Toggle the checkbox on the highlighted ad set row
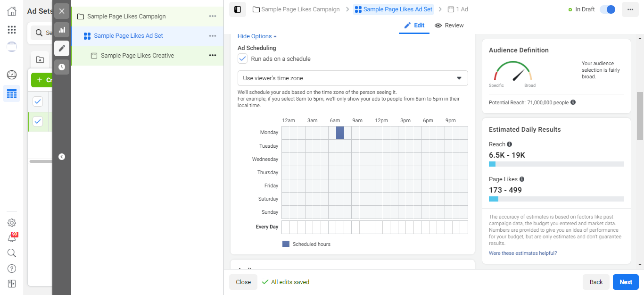Viewport: 644px width, 295px height. (x=38, y=122)
